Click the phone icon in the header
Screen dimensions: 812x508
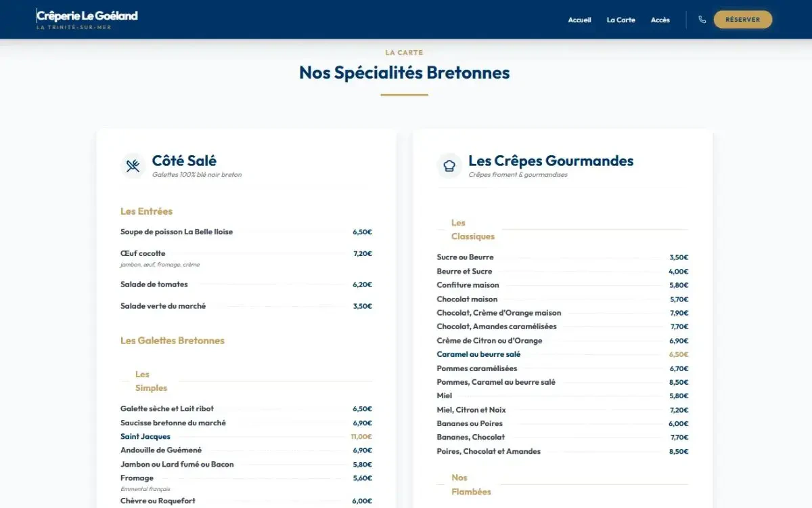pyautogui.click(x=702, y=20)
